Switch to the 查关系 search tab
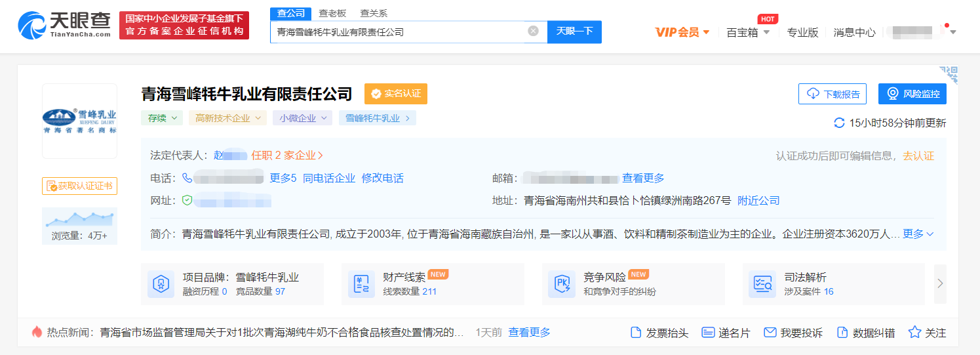Viewport: 980px width, 355px height. (x=374, y=13)
